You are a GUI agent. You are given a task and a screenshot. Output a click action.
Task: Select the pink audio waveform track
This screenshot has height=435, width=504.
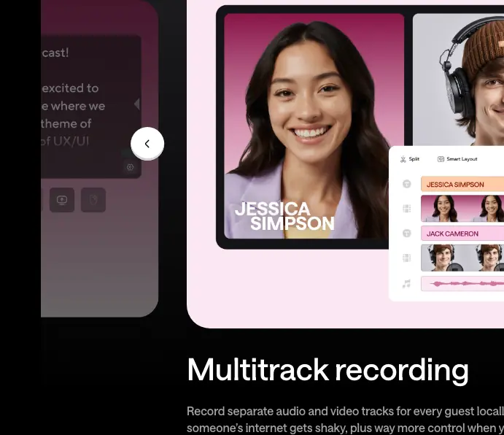[x=462, y=284]
